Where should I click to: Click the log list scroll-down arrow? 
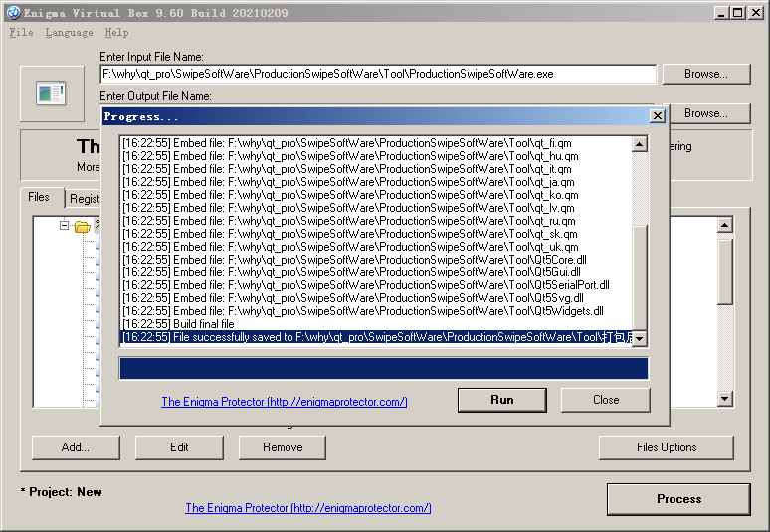tap(639, 339)
